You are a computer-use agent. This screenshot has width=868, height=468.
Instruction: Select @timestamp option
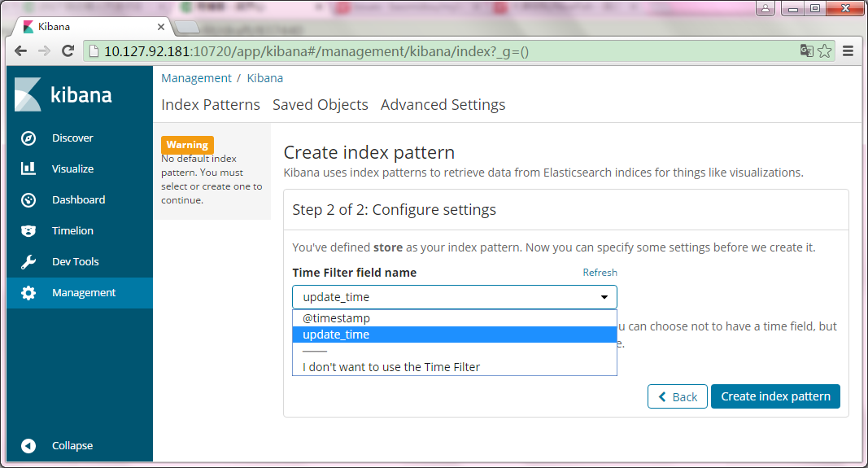[455, 318]
